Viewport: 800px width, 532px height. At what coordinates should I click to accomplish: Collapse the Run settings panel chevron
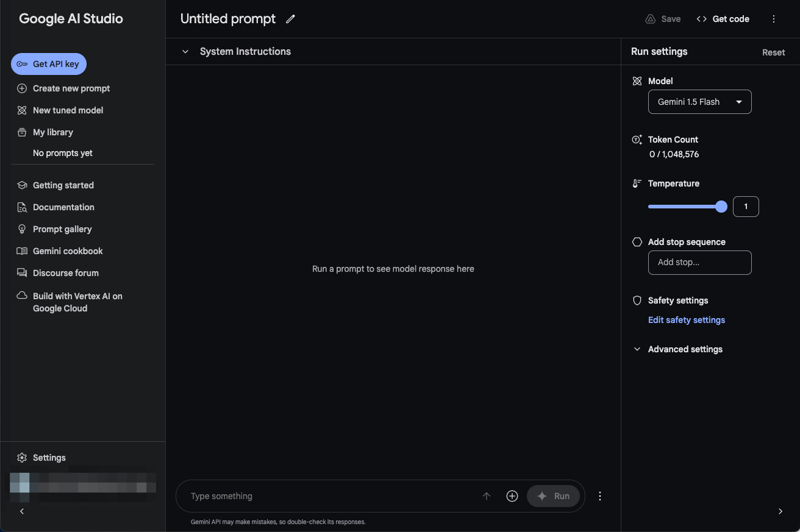coord(780,511)
